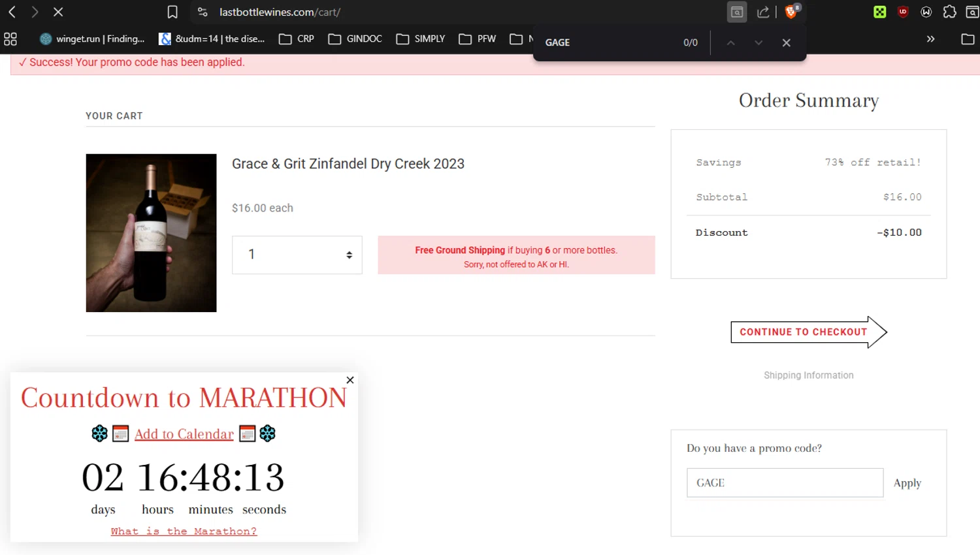Stop loading the page
The height and width of the screenshot is (555, 980).
pos(58,12)
